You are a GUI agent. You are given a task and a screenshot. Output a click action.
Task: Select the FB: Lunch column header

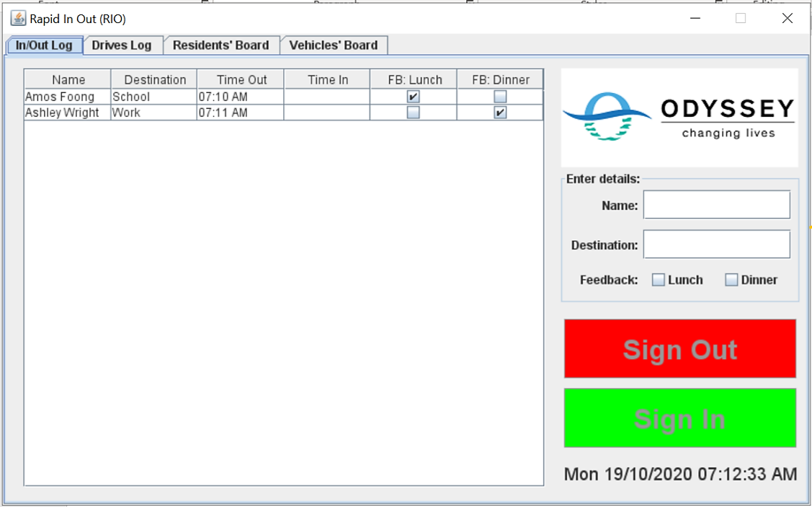click(x=414, y=79)
